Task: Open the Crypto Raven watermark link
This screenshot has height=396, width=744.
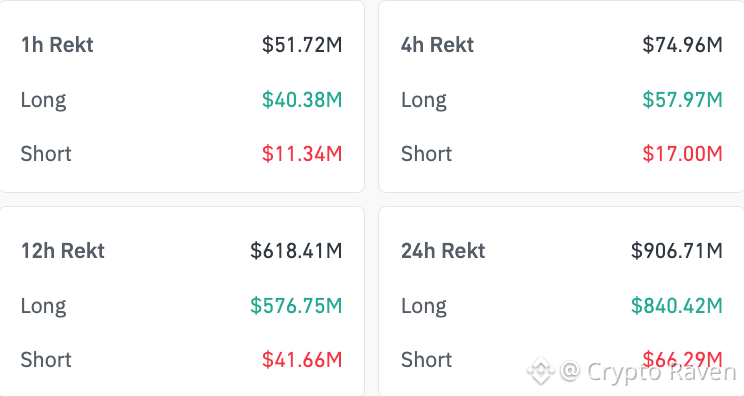Action: point(648,371)
